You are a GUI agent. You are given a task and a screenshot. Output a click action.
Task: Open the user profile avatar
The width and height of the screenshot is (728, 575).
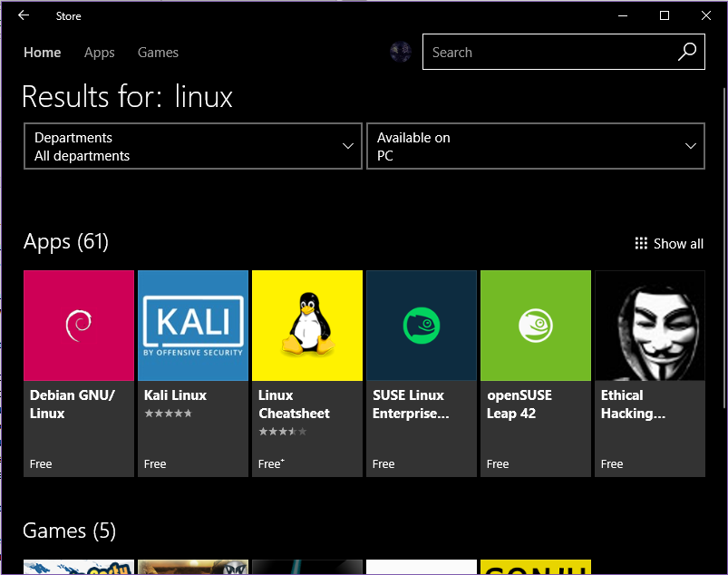coord(400,52)
